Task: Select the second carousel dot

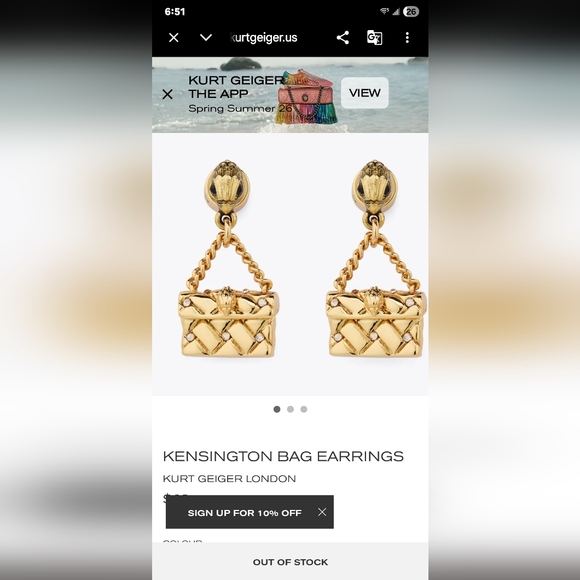Action: pyautogui.click(x=290, y=409)
